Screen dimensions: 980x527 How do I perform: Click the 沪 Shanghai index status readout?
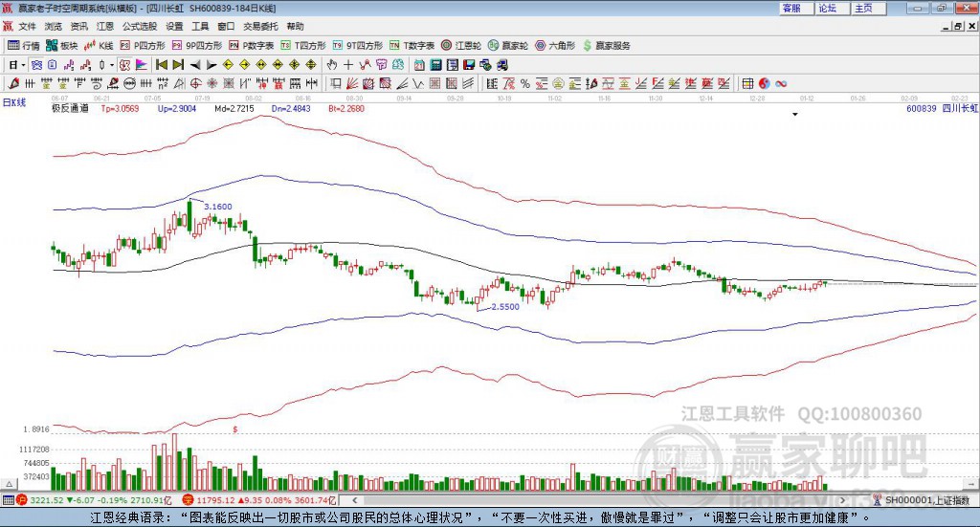click(94, 500)
